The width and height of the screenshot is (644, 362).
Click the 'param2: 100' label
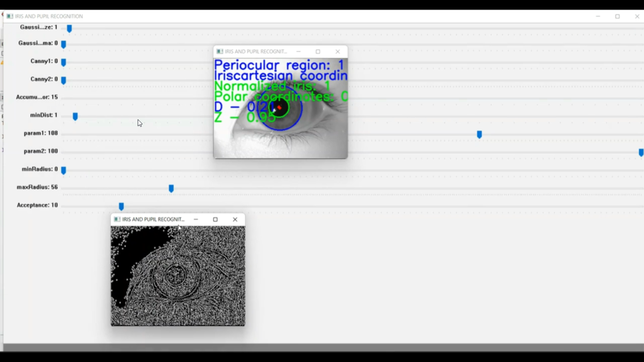point(41,151)
